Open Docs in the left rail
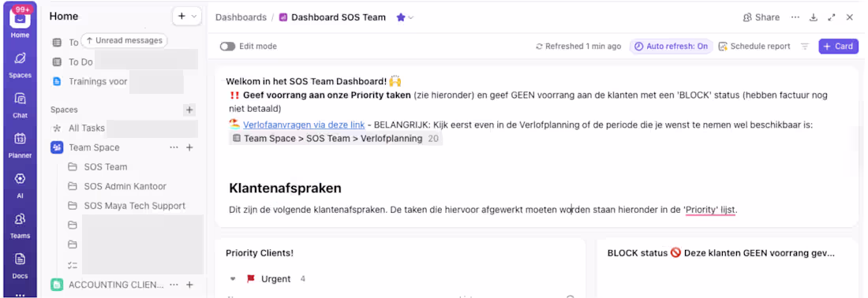868x298 pixels. (x=20, y=265)
